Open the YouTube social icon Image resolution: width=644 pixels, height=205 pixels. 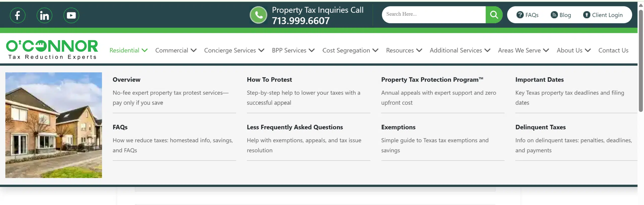click(71, 15)
